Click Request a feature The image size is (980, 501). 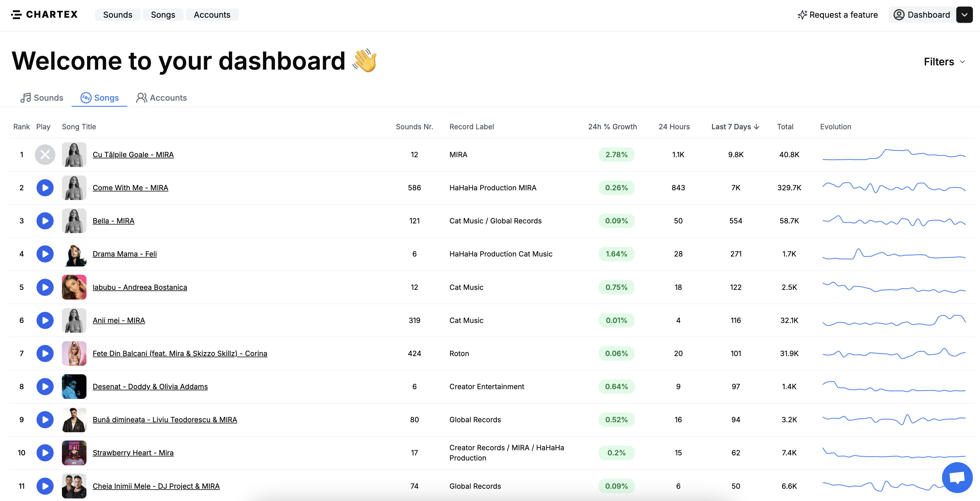click(x=838, y=15)
